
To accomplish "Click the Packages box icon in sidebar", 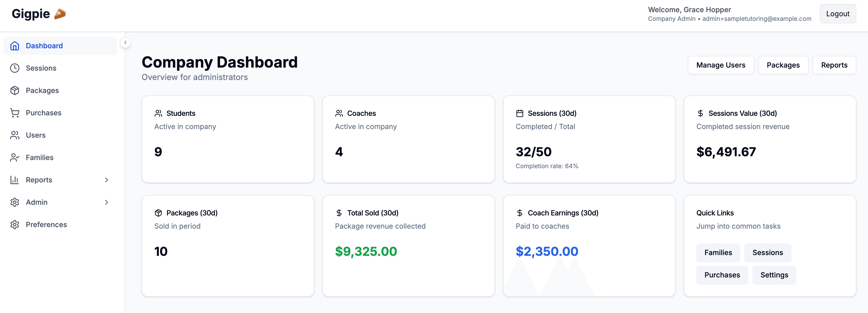I will tap(15, 90).
